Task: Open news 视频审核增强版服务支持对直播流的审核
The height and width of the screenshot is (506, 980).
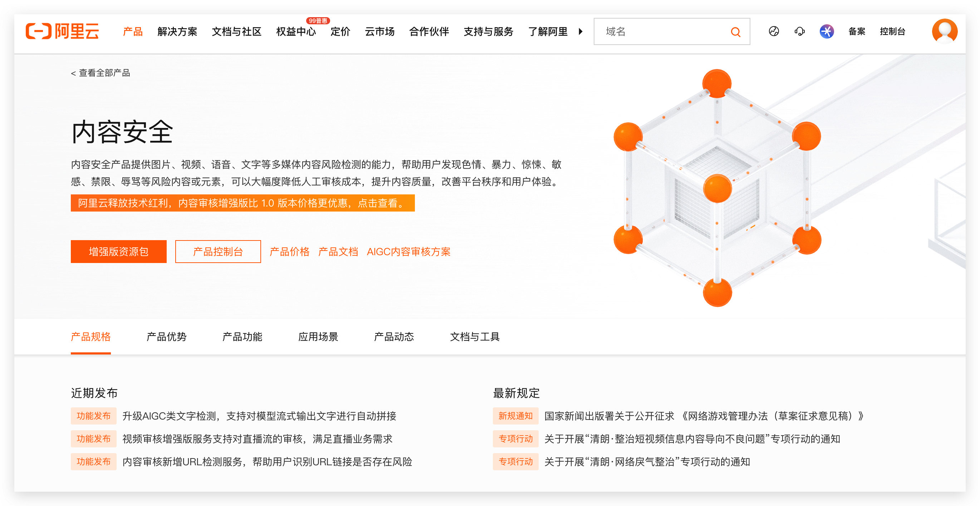Action: tap(257, 439)
